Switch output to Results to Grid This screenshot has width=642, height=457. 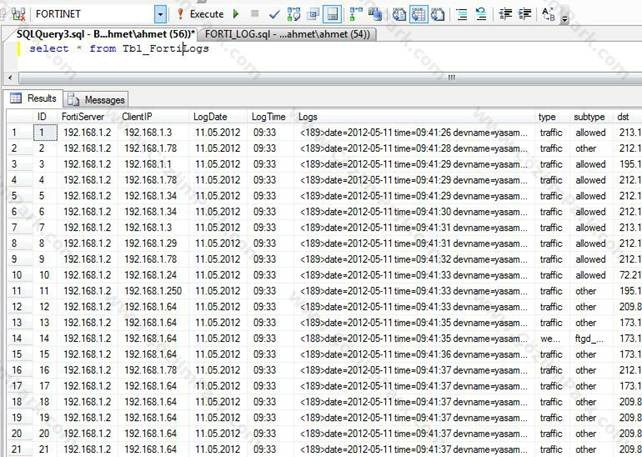pos(418,14)
